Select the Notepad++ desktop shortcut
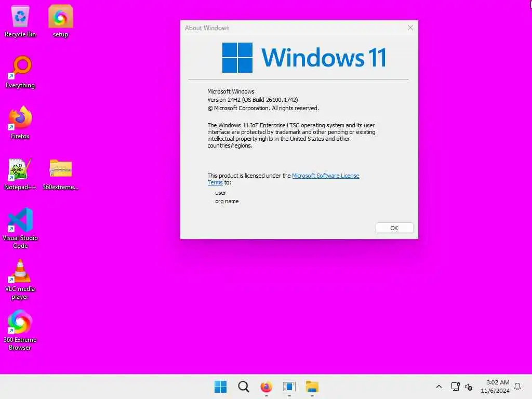 (x=20, y=174)
